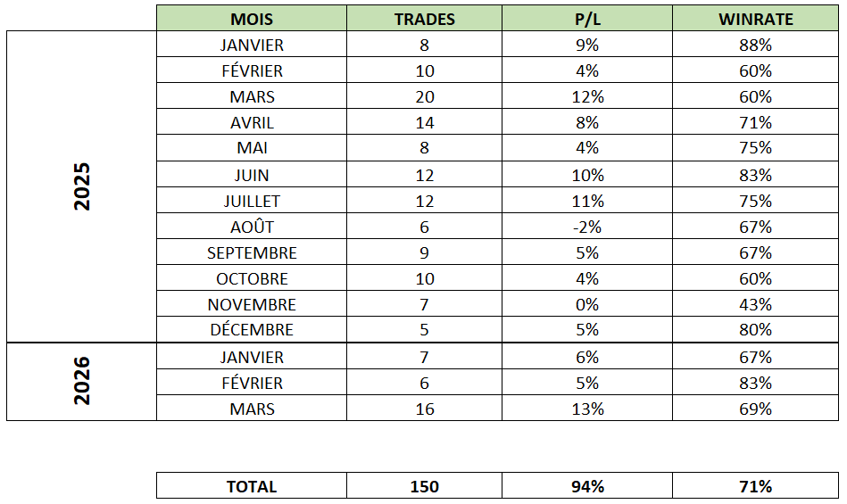Select the -2% P/L cell
This screenshot has width=847, height=504.
(587, 227)
